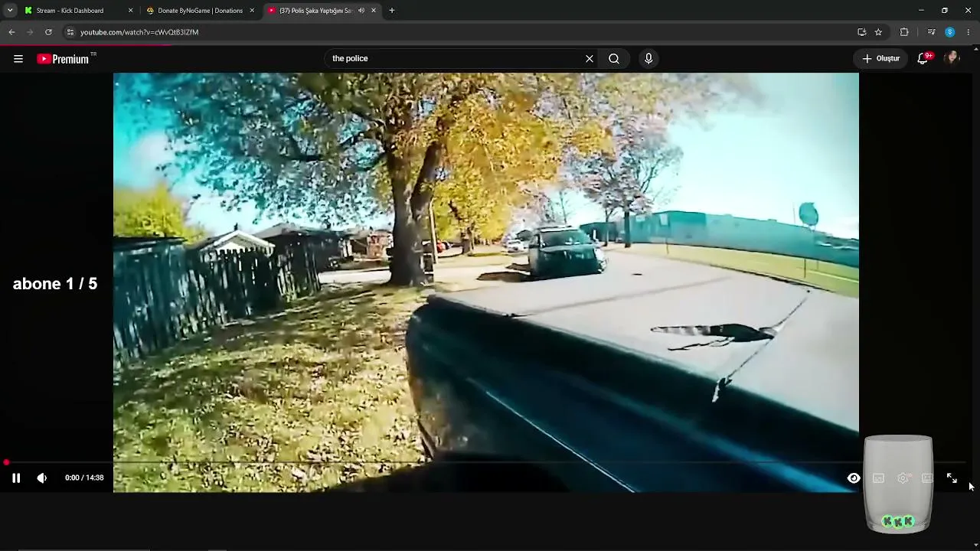Open a new browser tab
980x551 pixels.
pyautogui.click(x=392, y=11)
